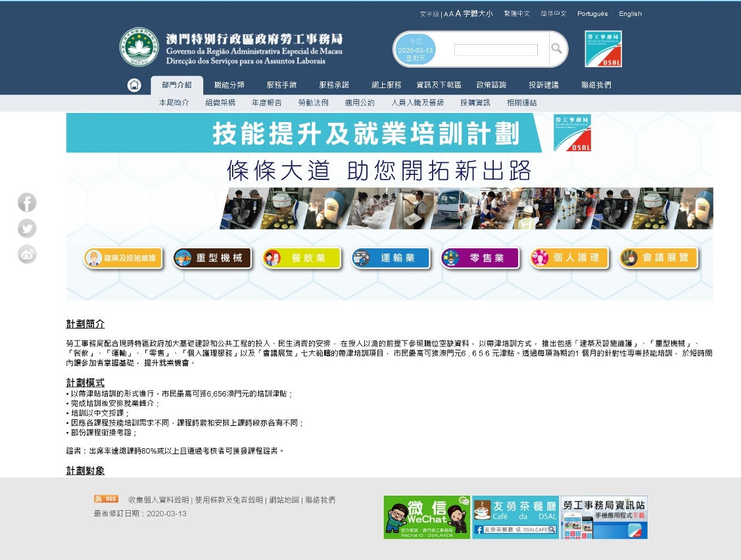Click the Macau government emblem logo
The width and height of the screenshot is (741, 560).
click(x=139, y=47)
